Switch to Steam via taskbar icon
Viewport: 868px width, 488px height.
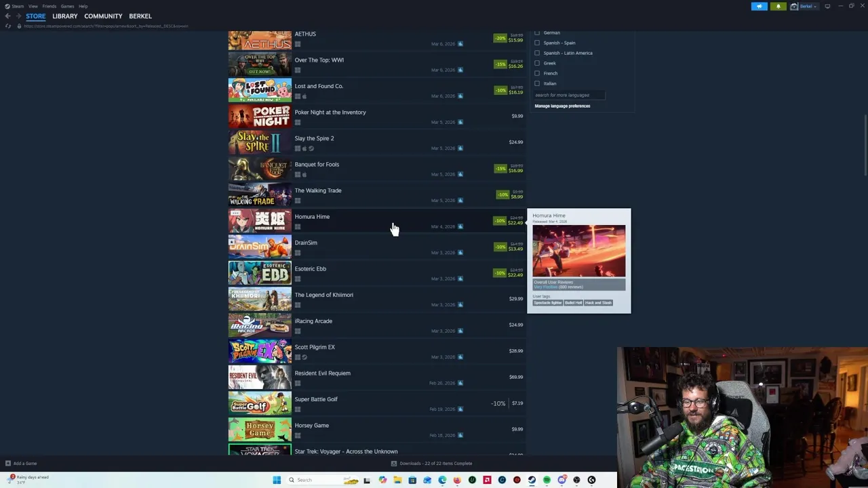532,480
